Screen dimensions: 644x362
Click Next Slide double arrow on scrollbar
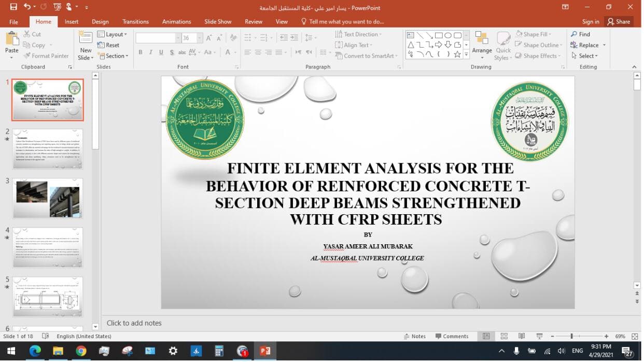(637, 301)
